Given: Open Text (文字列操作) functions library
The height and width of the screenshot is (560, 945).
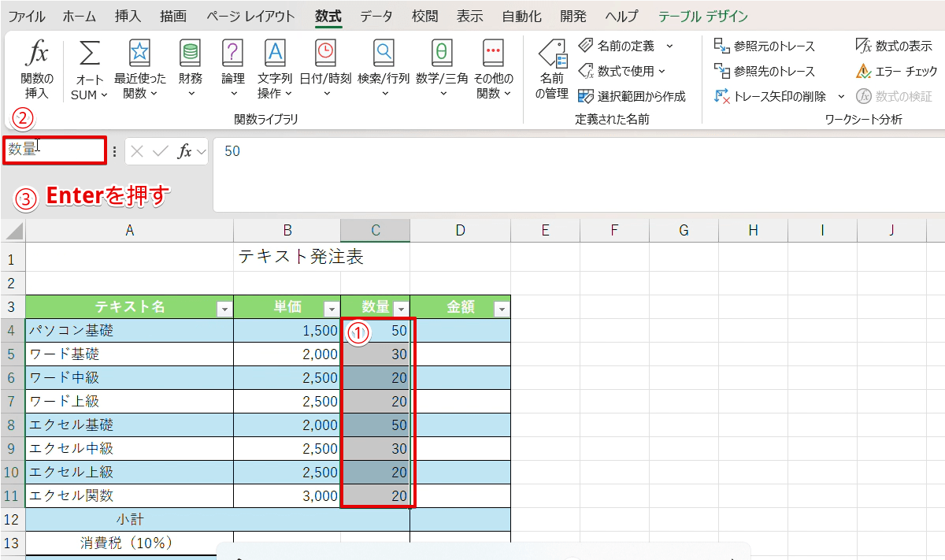Looking at the screenshot, I should coord(275,69).
